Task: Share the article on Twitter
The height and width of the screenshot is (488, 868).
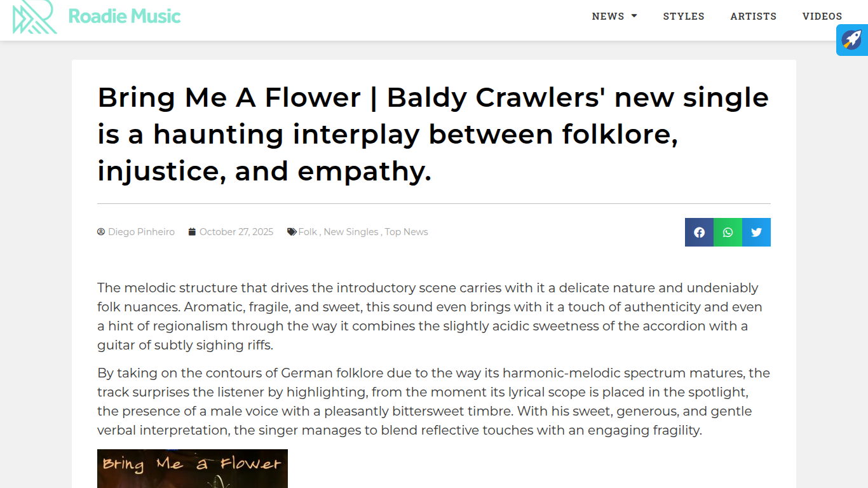Action: [756, 232]
